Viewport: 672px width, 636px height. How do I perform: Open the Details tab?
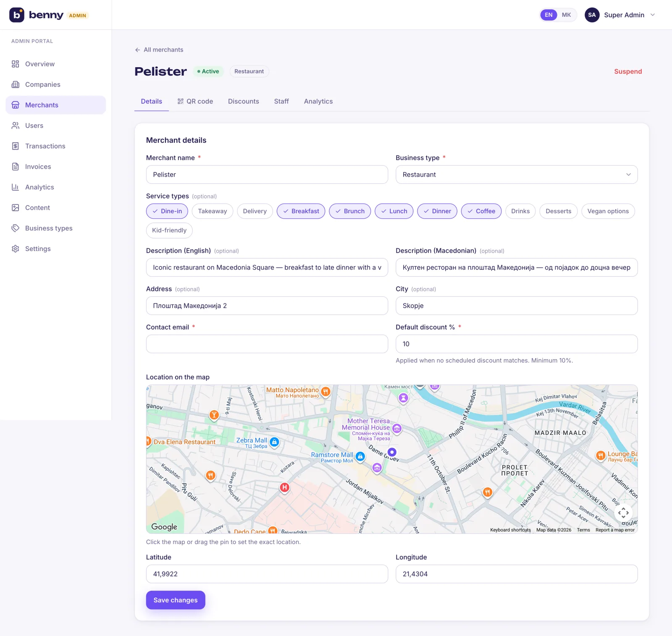[152, 102]
